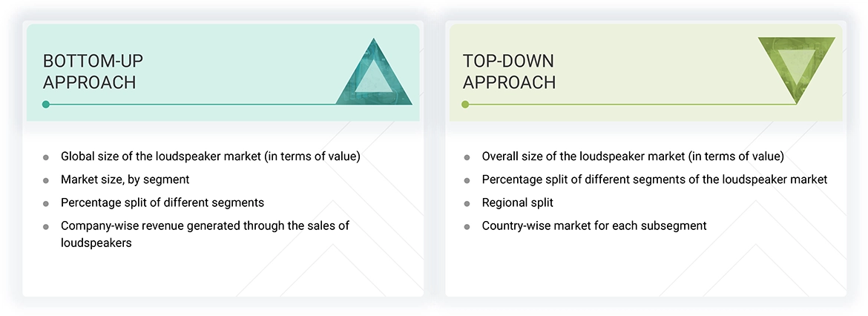The width and height of the screenshot is (868, 316).
Task: Click the bullet next to "Overall size of the loudspeaker market"
Action: 467,157
